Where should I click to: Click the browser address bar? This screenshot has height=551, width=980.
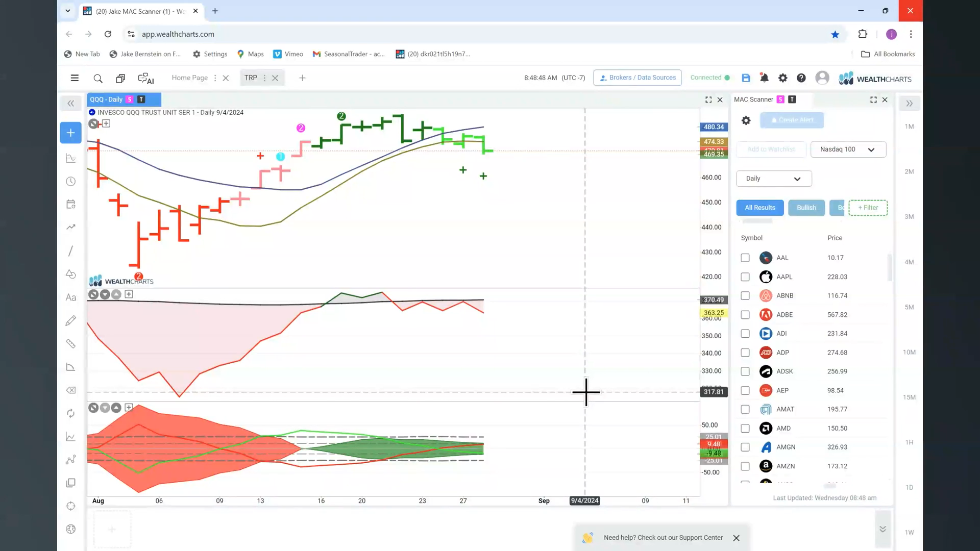tap(480, 34)
